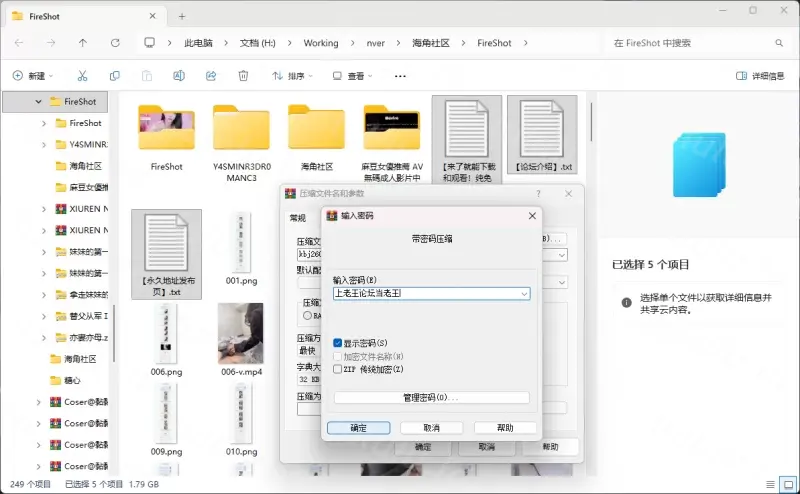Click the Cut scissors icon in toolbar

83,76
